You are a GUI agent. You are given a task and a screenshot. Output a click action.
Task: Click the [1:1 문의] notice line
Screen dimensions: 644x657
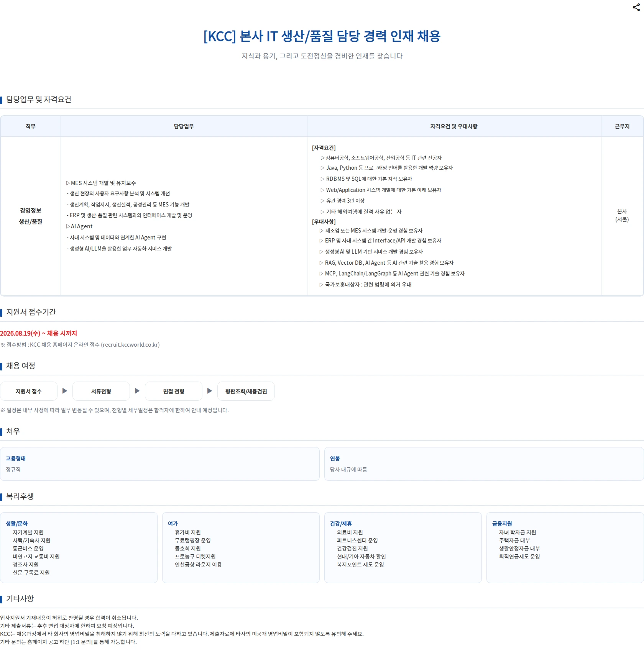tap(68, 642)
